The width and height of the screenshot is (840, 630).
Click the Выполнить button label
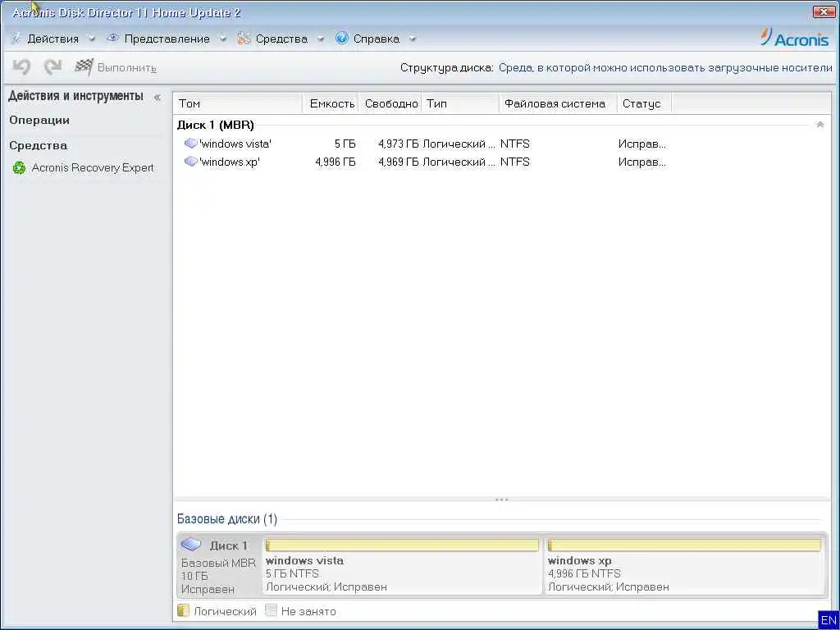click(x=127, y=68)
